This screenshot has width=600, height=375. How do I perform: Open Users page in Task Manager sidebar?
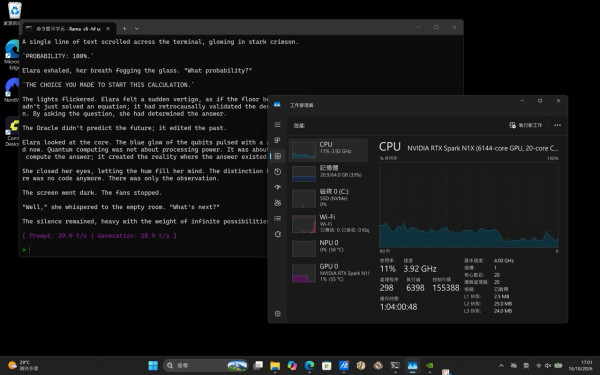(x=277, y=203)
